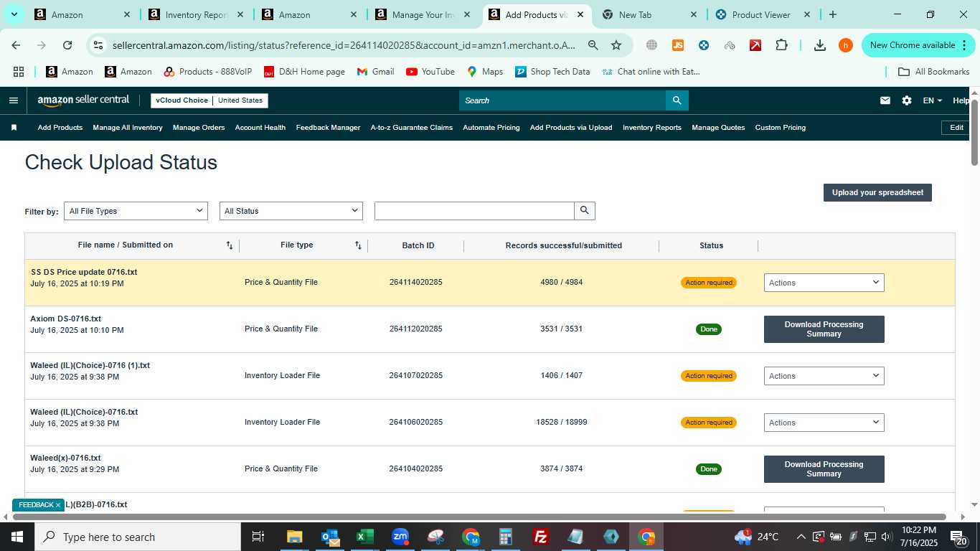The height and width of the screenshot is (551, 980).
Task: Click the horizontal page scrollbar
Action: click(x=479, y=517)
